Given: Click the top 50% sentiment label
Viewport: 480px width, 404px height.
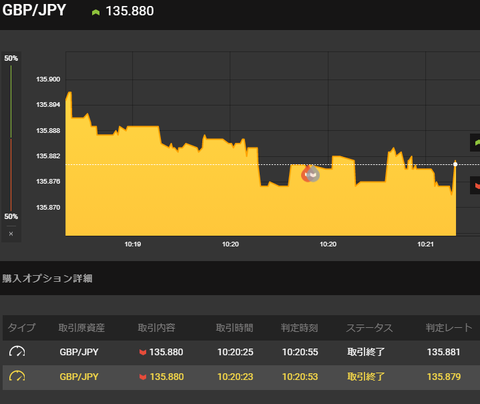Looking at the screenshot, I should pos(11,58).
